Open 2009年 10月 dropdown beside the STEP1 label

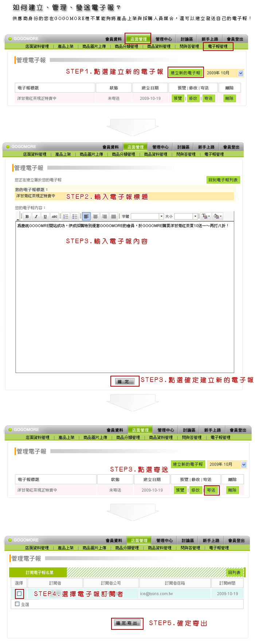click(x=224, y=73)
